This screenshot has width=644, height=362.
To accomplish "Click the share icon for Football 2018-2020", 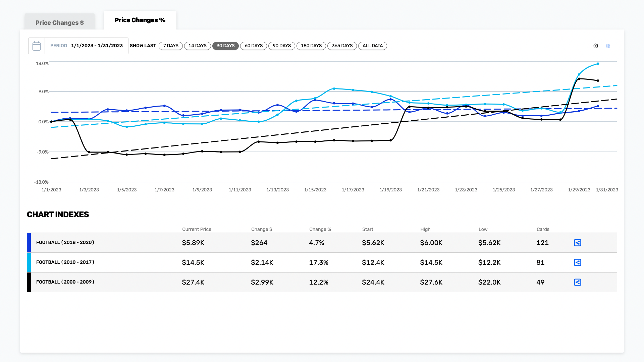I will pyautogui.click(x=578, y=242).
